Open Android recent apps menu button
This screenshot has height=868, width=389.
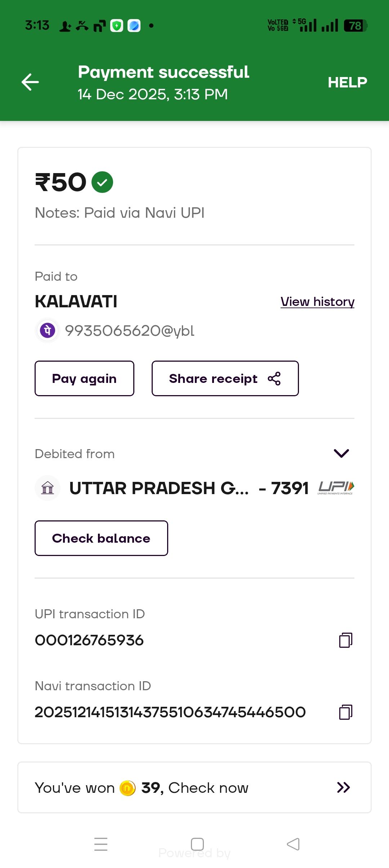pos(101,844)
